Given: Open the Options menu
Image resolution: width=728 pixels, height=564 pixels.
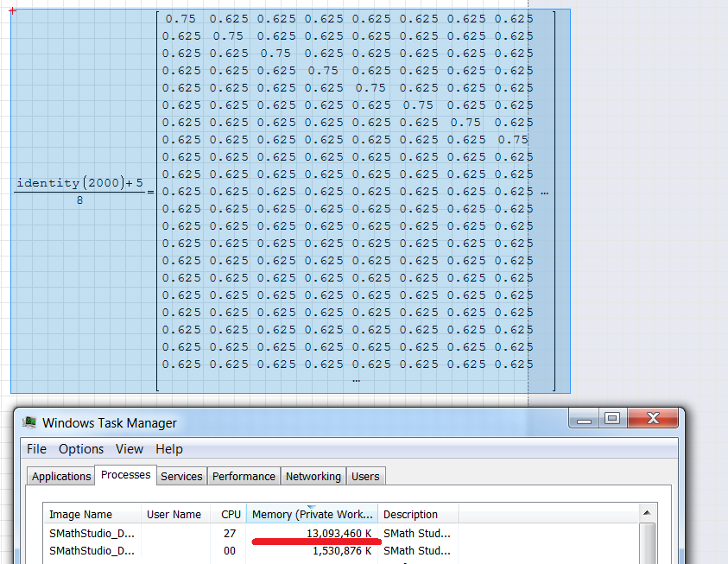Looking at the screenshot, I should tap(81, 449).
